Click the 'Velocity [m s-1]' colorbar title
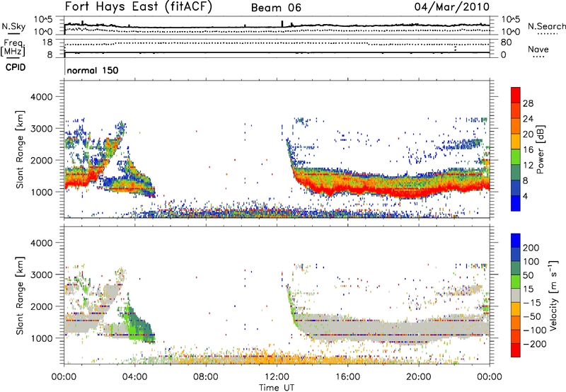 click(x=553, y=295)
